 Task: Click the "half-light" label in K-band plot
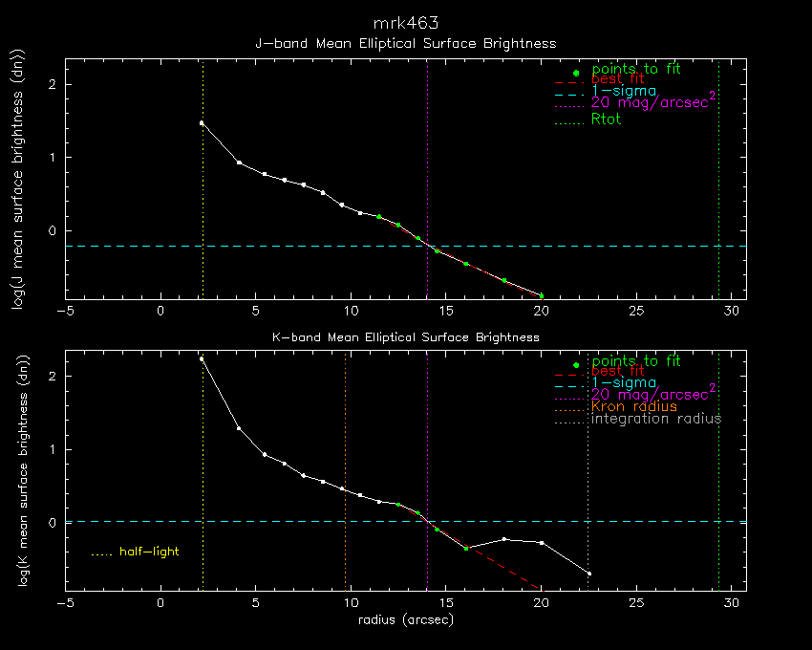[148, 552]
